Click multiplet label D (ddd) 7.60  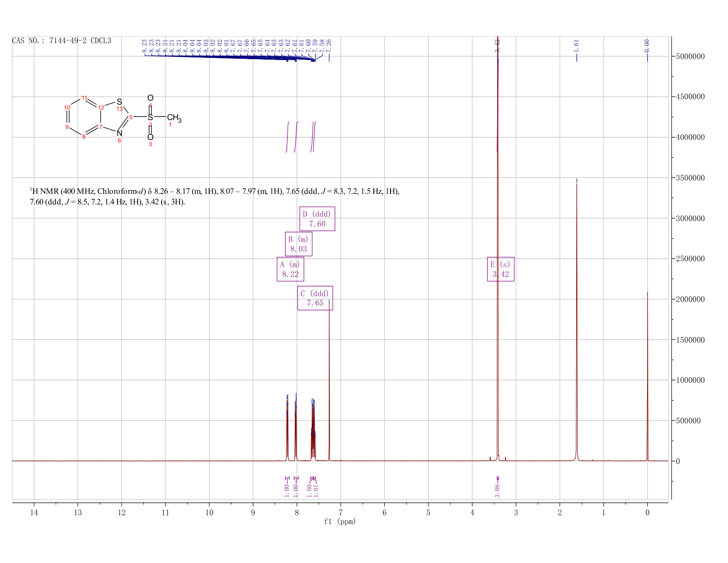click(317, 219)
